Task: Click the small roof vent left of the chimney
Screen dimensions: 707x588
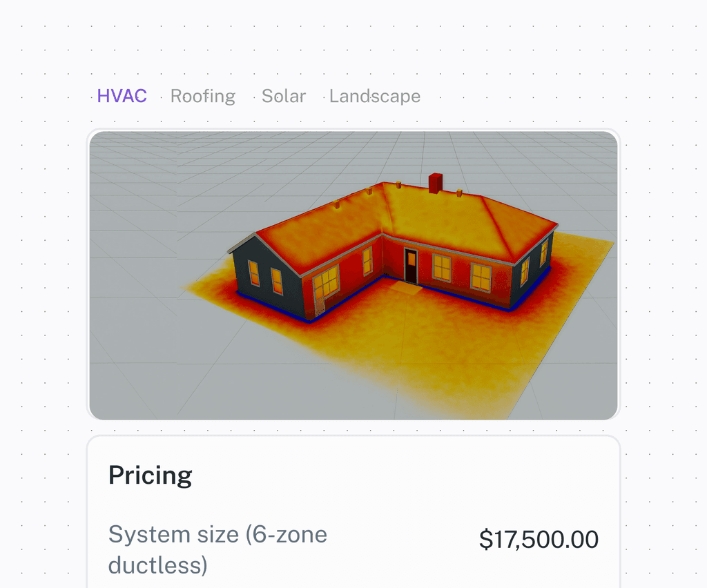Action: pos(398,185)
